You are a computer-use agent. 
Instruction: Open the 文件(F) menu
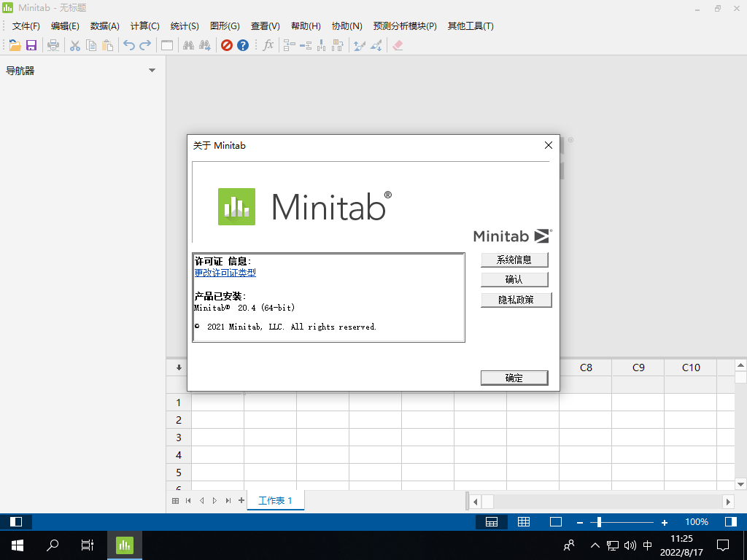[x=26, y=26]
